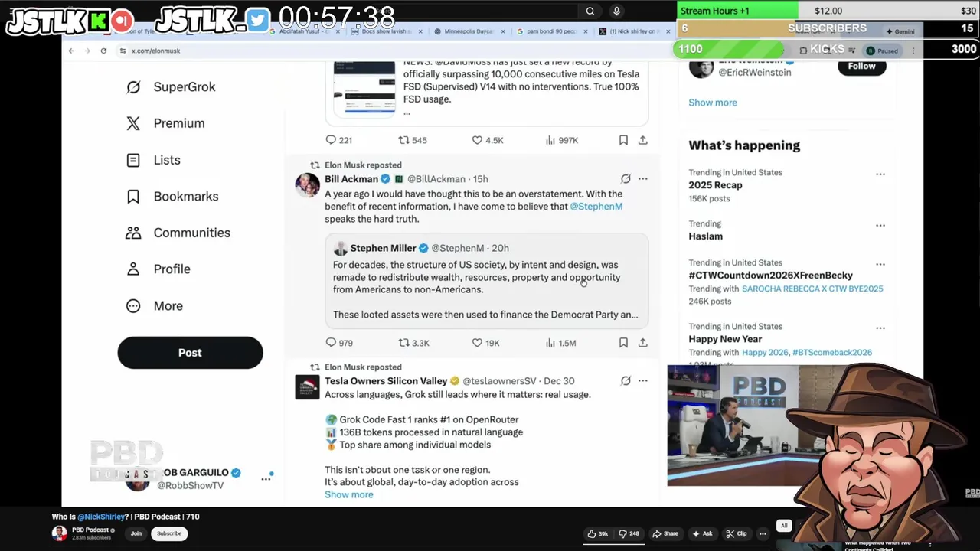Switch to the Minneapolis Daycare tab

470,31
